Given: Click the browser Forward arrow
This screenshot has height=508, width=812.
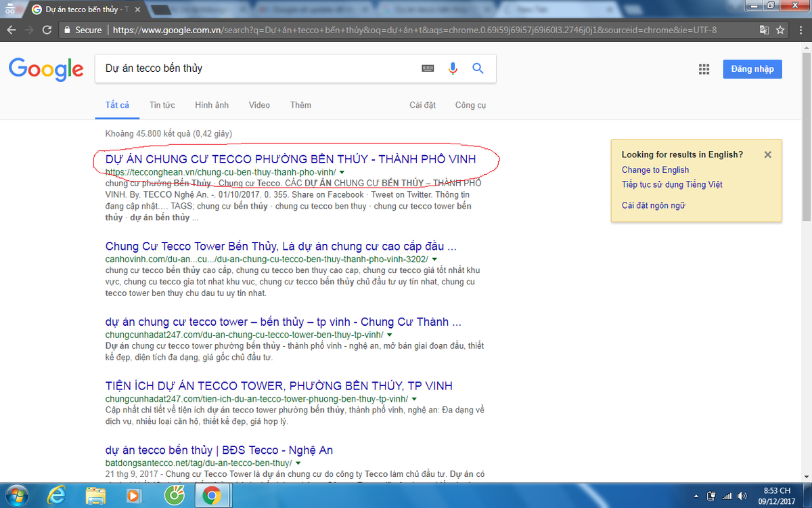Looking at the screenshot, I should pyautogui.click(x=28, y=30).
